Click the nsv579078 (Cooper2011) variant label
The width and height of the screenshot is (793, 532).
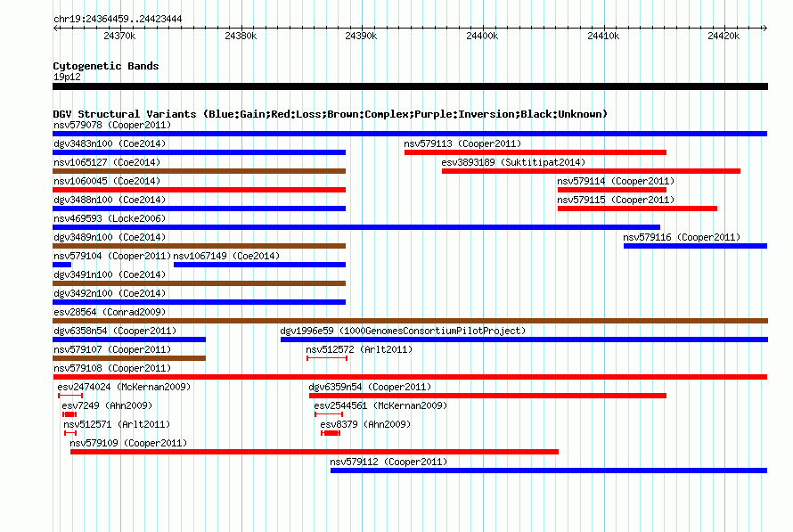[x=112, y=125]
